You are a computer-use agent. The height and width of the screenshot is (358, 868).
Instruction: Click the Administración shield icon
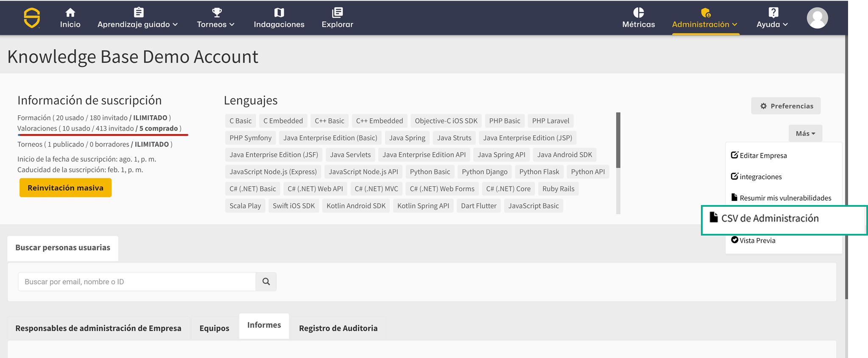706,12
